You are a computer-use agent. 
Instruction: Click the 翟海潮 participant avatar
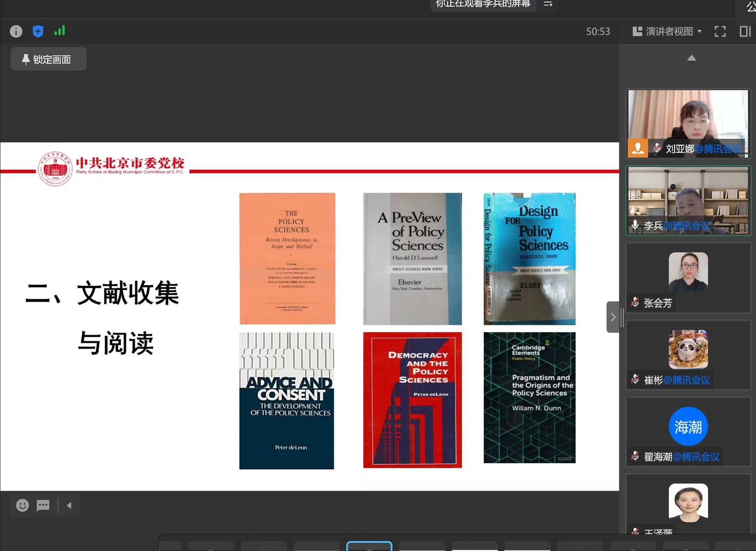688,426
